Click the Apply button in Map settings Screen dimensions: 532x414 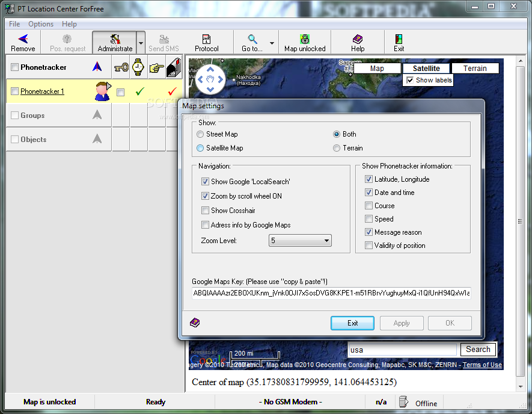[402, 323]
